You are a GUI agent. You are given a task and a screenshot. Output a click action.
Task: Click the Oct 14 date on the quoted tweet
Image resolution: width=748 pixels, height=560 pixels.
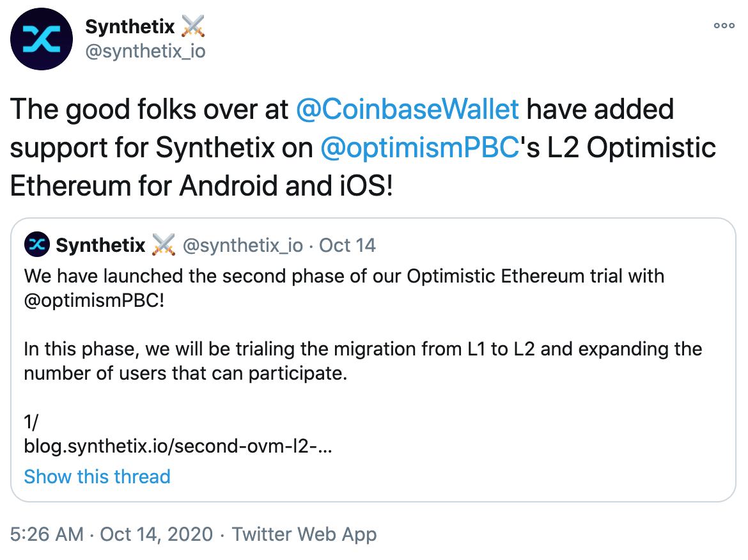click(x=347, y=245)
